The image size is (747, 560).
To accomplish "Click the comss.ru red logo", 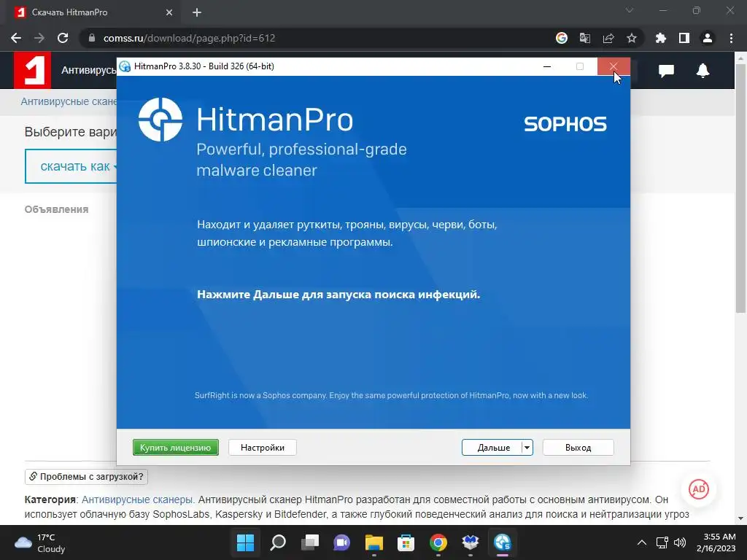I will coord(32,71).
